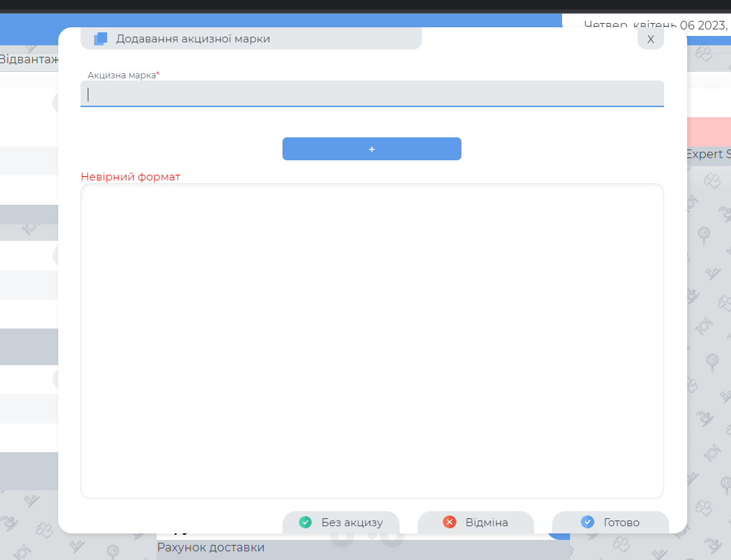Click inside the empty excise stamps list area

pyautogui.click(x=372, y=341)
